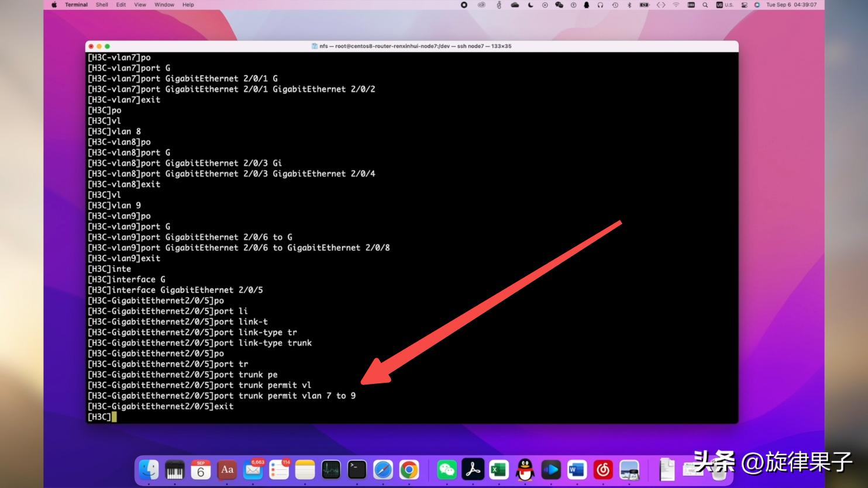The image size is (868, 488).
Task: Open Reminders from the Dock
Action: pos(279,469)
